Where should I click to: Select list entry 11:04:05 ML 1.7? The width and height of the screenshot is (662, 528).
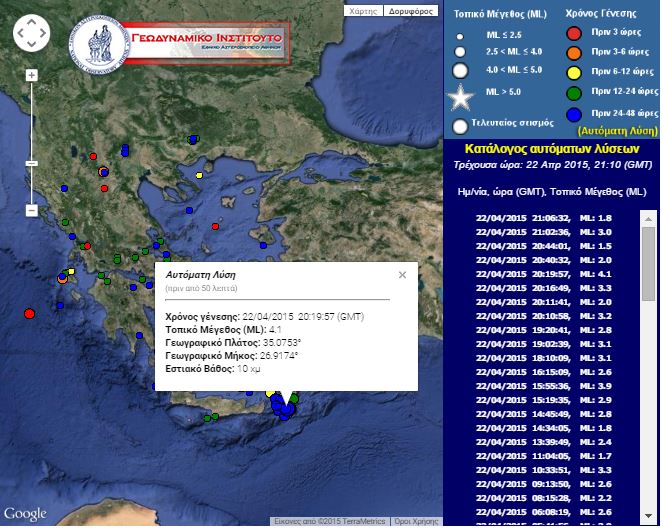[543, 456]
